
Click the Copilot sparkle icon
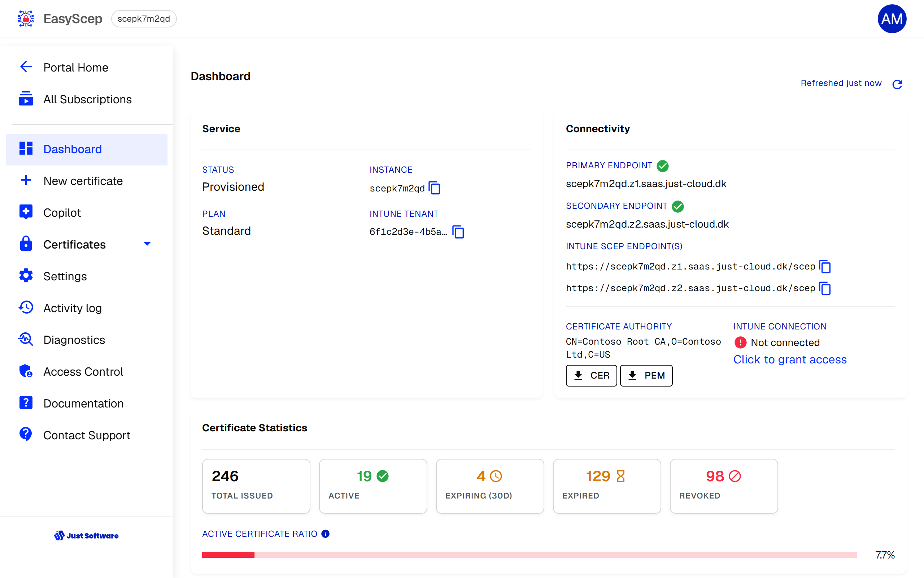click(x=26, y=212)
